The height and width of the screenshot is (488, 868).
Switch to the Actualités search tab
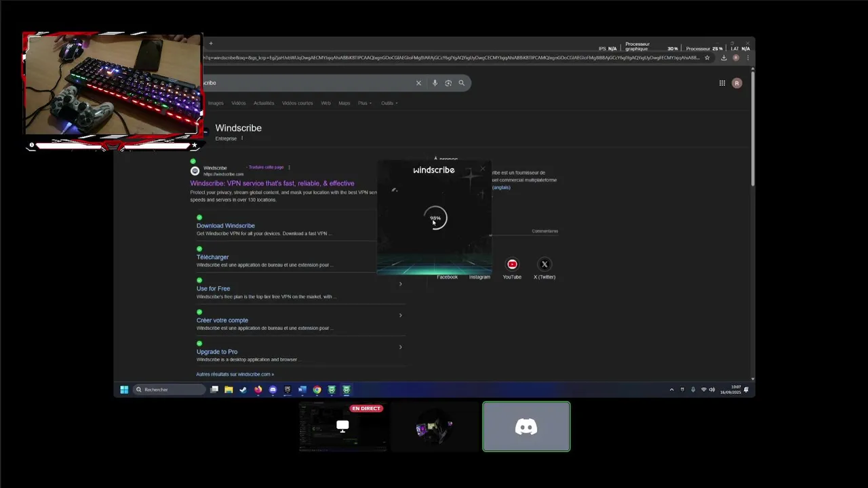click(264, 103)
